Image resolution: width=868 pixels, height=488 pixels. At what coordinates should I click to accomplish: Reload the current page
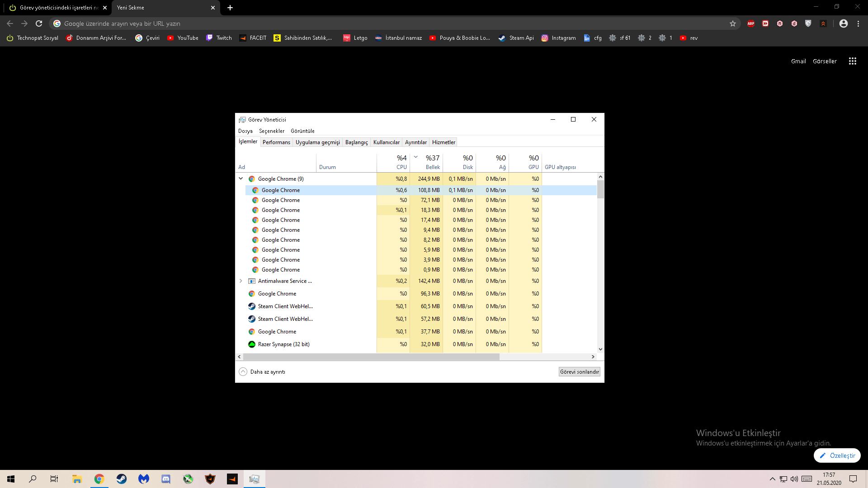click(39, 23)
